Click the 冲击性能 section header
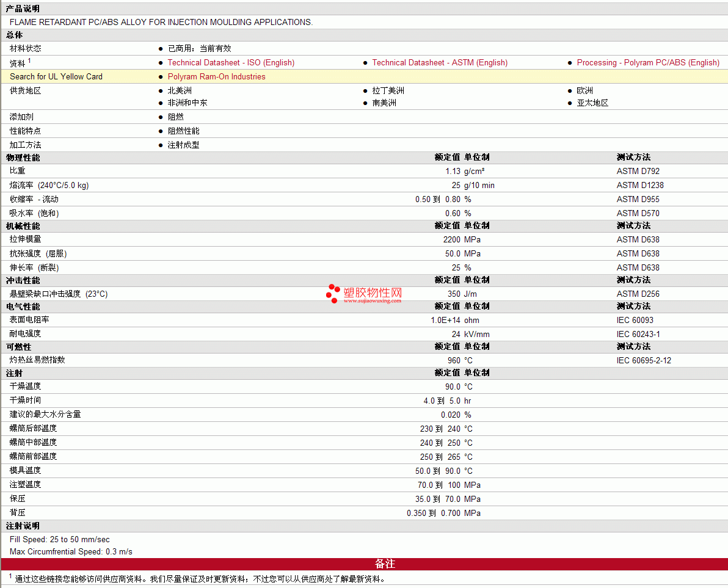The height and width of the screenshot is (588, 728). click(x=23, y=280)
